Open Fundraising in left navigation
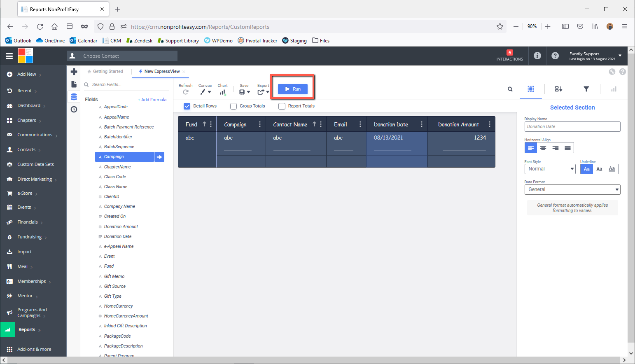 click(x=29, y=237)
